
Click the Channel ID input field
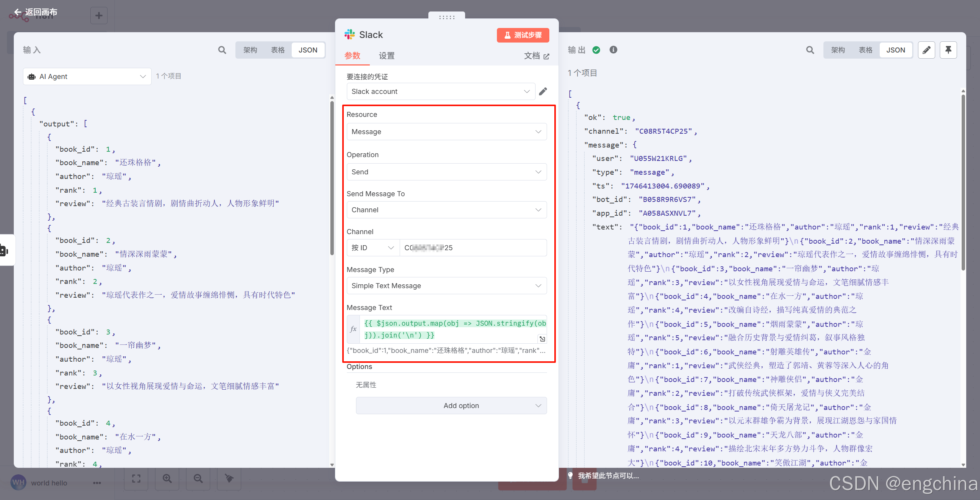473,248
